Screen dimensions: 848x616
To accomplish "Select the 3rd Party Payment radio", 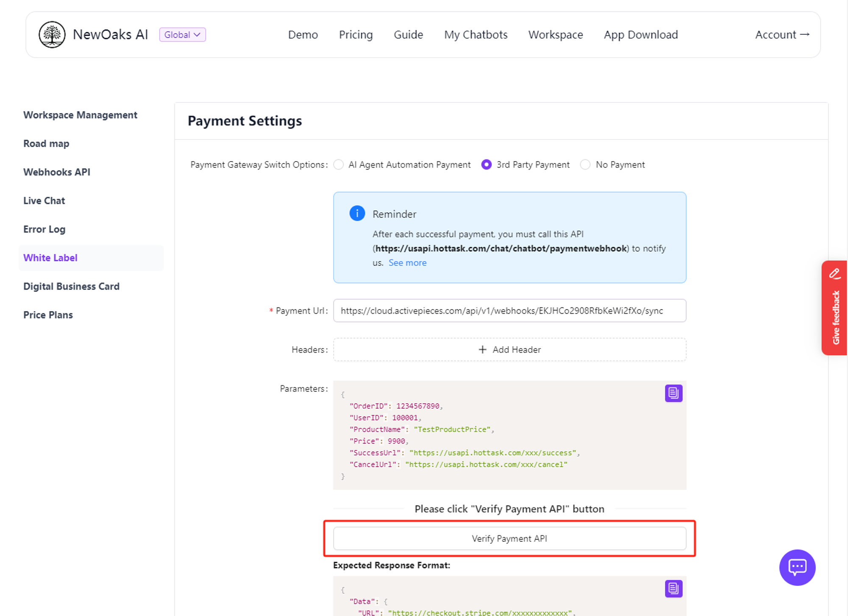I will pyautogui.click(x=486, y=164).
